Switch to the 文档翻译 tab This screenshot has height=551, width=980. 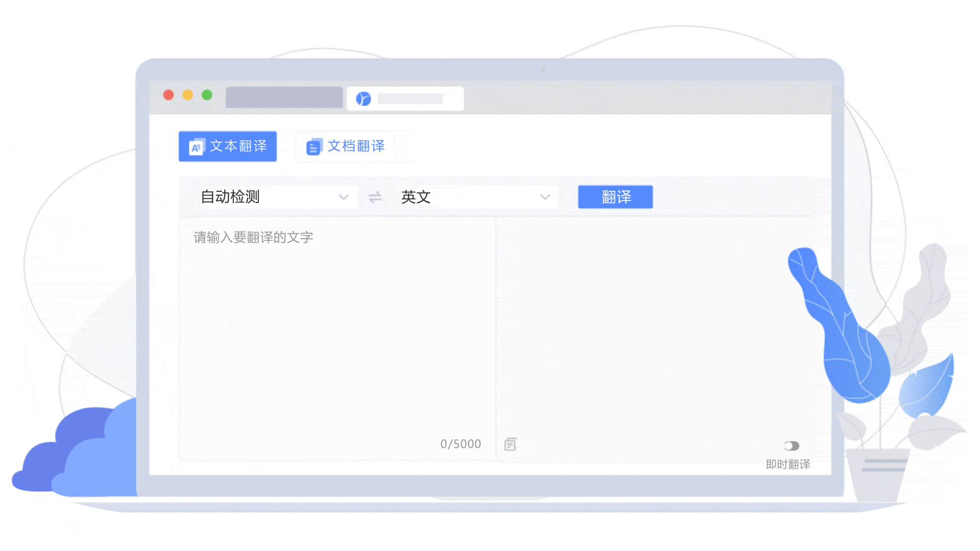click(356, 146)
